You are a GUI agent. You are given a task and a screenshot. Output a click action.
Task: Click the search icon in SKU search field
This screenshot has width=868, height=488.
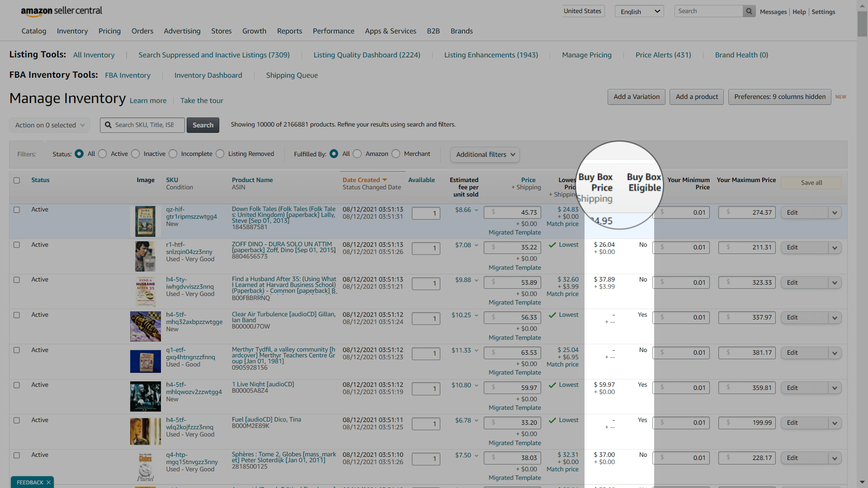pyautogui.click(x=108, y=125)
